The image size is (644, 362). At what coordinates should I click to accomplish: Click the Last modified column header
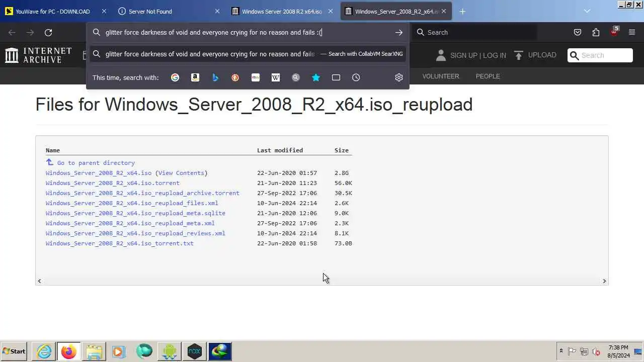coord(280,150)
